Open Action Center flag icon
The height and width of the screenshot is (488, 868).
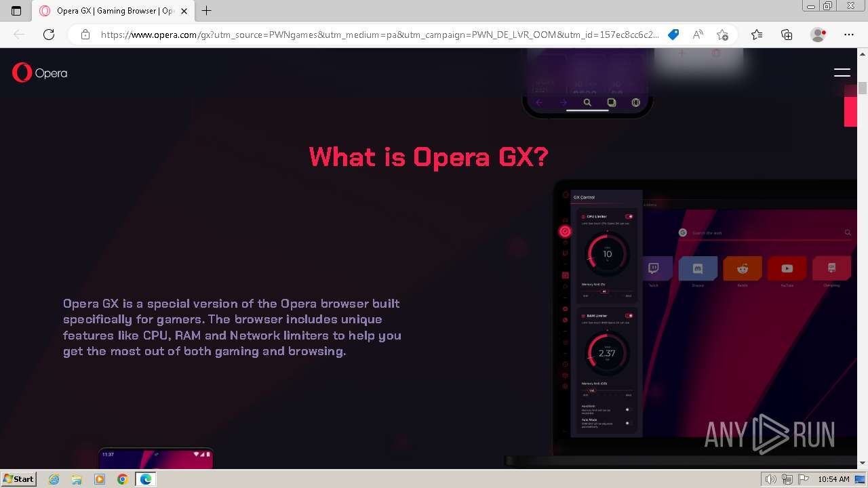pos(802,479)
